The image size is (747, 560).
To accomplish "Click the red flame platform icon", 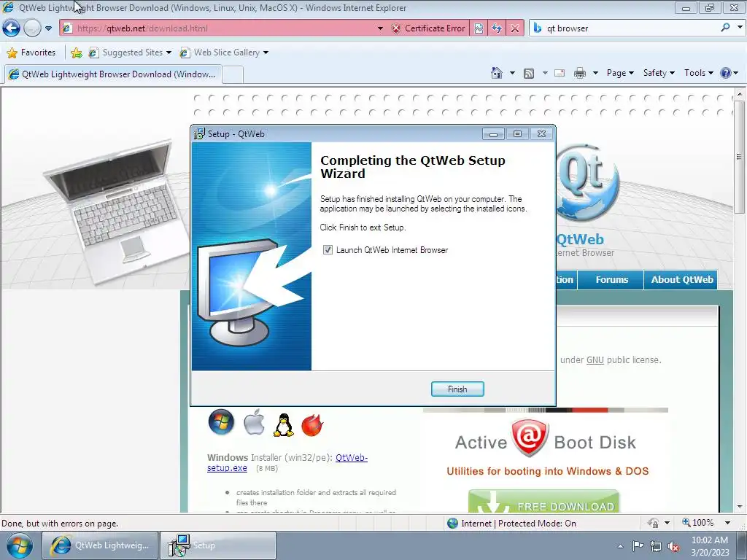I will pos(312,425).
